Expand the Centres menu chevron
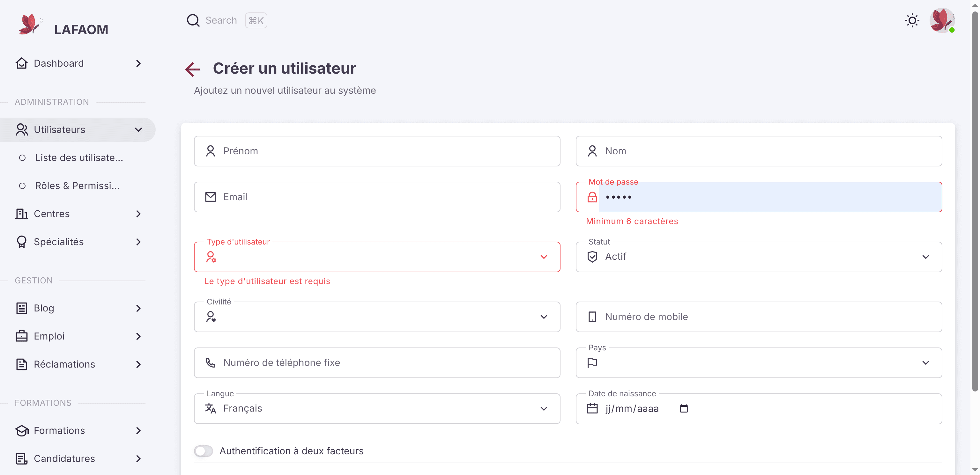 (x=138, y=214)
